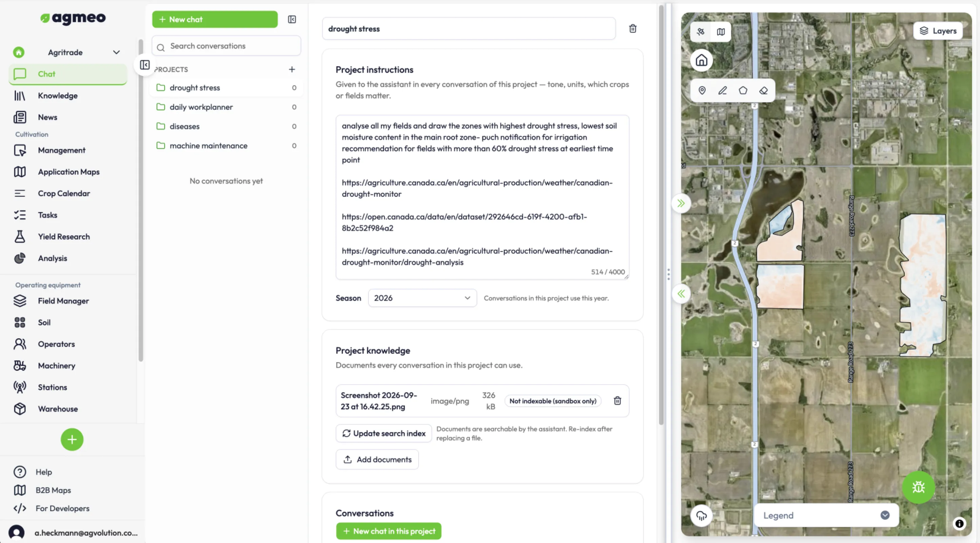This screenshot has width=980, height=543.
Task: Switch to map view icon on map
Action: pyautogui.click(x=721, y=32)
